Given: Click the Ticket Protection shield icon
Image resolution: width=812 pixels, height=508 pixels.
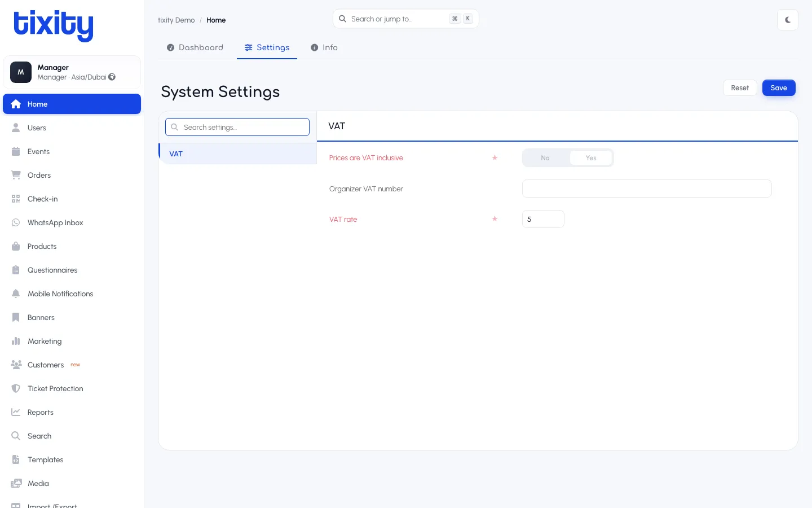Looking at the screenshot, I should [16, 388].
